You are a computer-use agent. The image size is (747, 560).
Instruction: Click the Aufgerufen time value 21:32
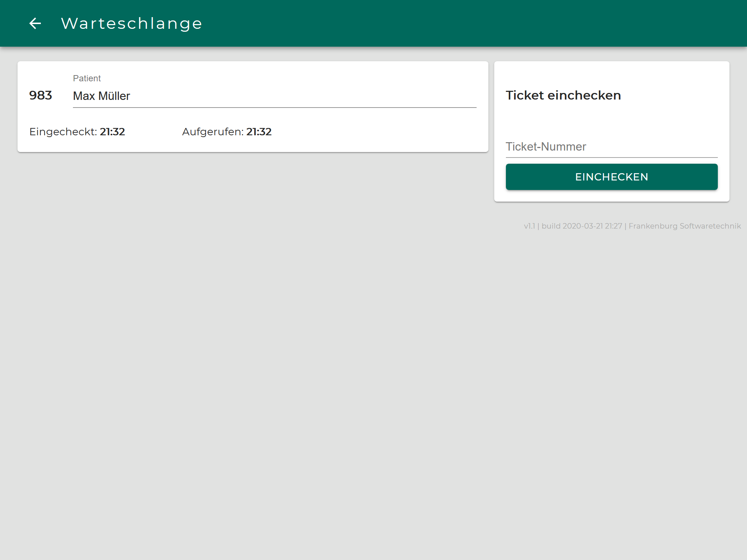[x=259, y=132]
